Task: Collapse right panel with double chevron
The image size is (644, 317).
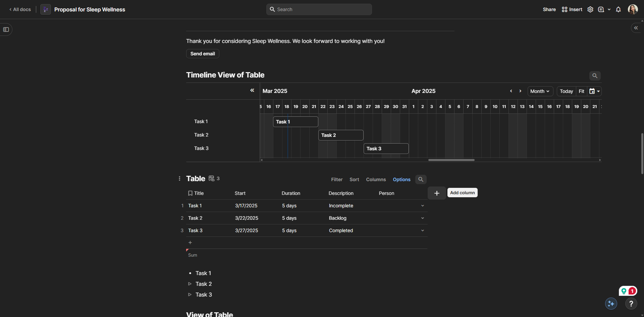Action: [x=636, y=28]
